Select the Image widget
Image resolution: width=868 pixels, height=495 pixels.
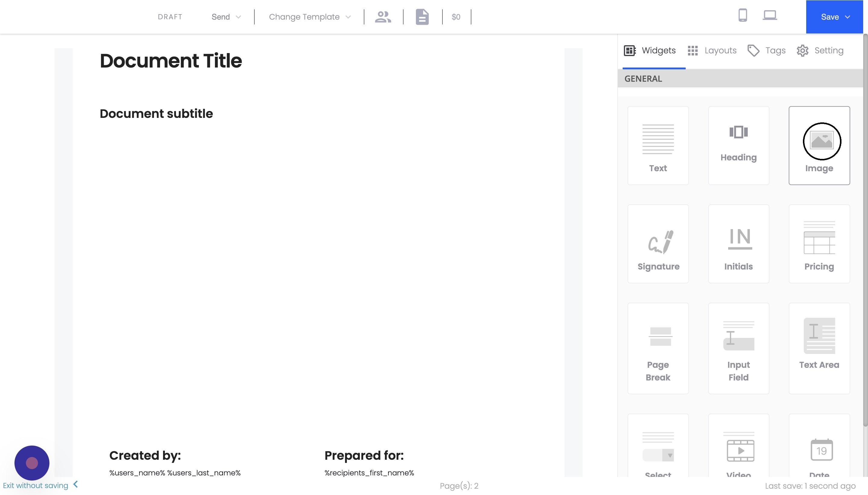click(x=819, y=145)
